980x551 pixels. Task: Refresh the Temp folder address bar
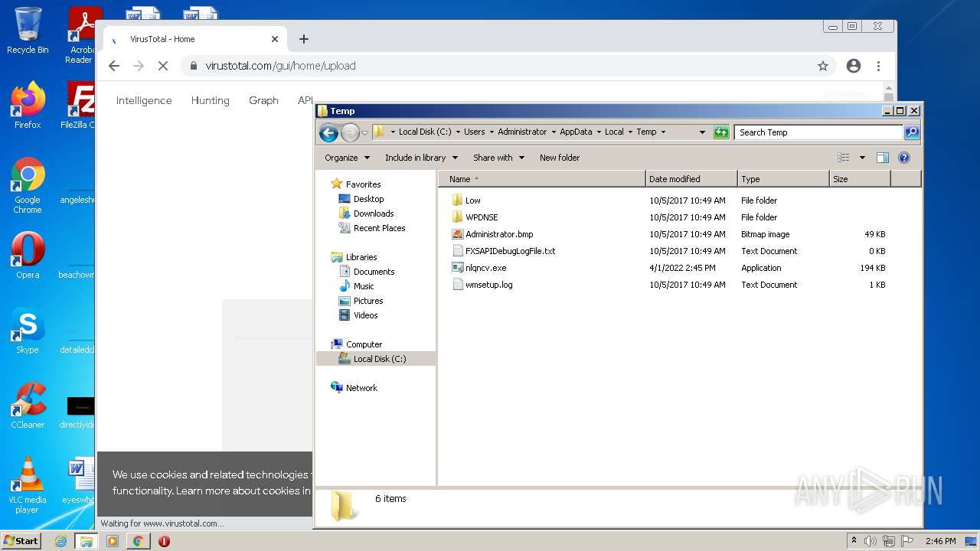[x=720, y=132]
